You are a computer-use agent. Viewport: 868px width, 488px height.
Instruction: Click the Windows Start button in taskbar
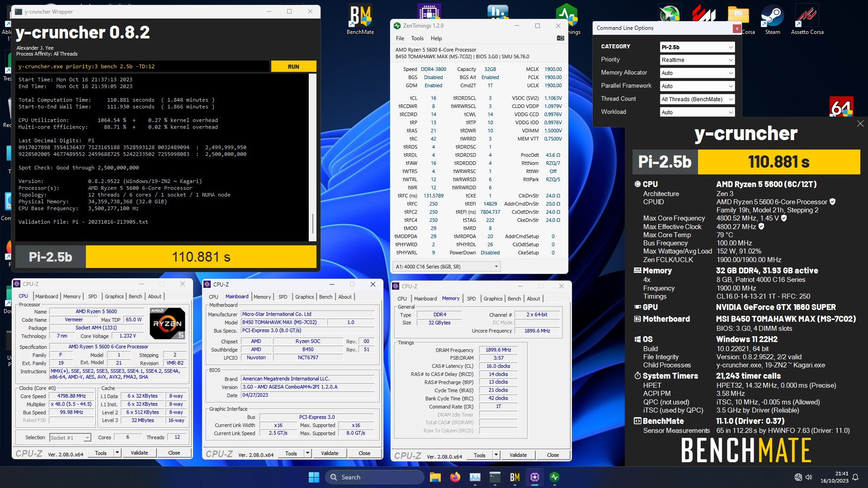[314, 477]
